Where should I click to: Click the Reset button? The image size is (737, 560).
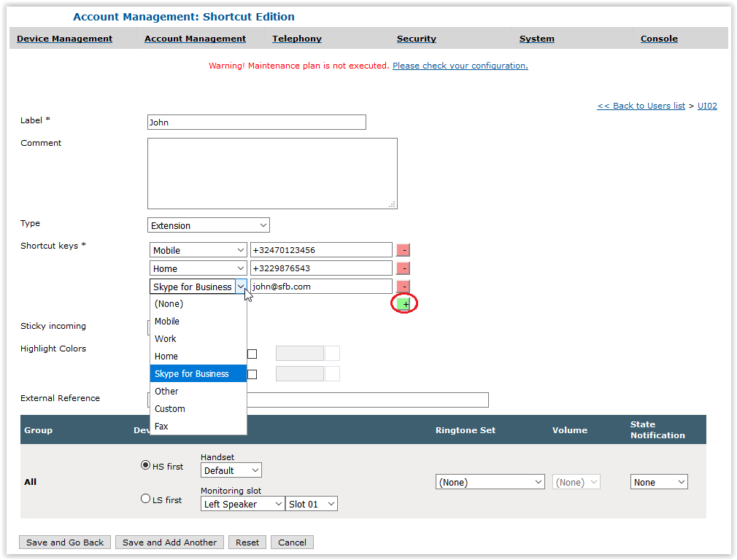click(247, 542)
